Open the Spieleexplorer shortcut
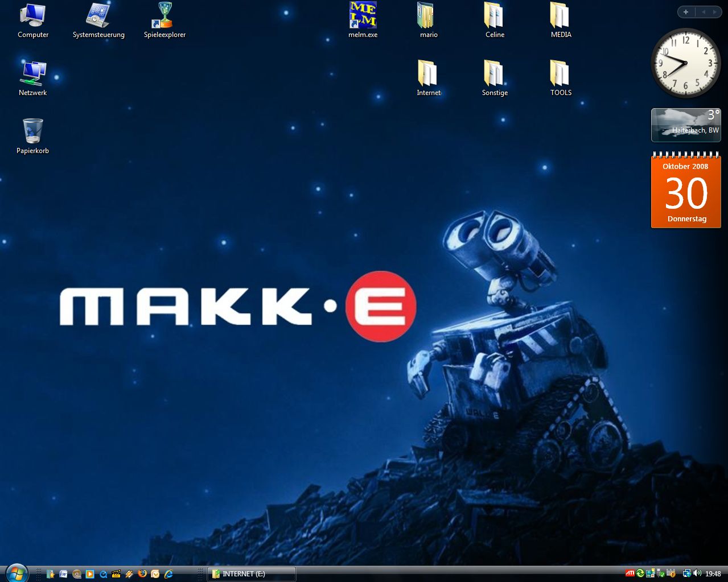This screenshot has height=582, width=728. pos(164,16)
